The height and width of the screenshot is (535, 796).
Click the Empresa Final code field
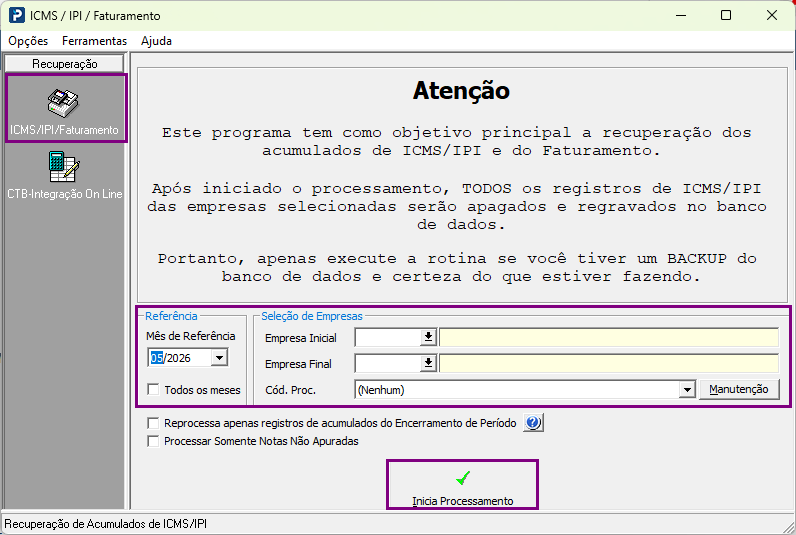coord(388,363)
